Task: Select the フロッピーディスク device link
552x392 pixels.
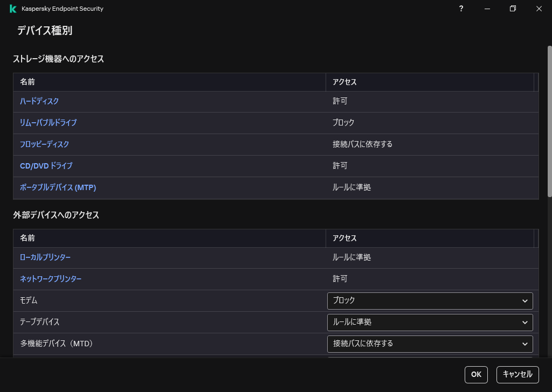Action: [x=44, y=144]
